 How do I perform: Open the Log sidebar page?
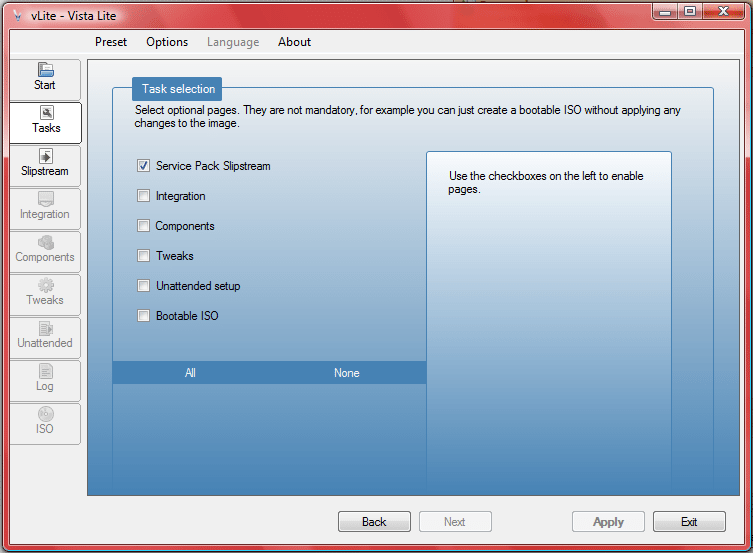(45, 380)
